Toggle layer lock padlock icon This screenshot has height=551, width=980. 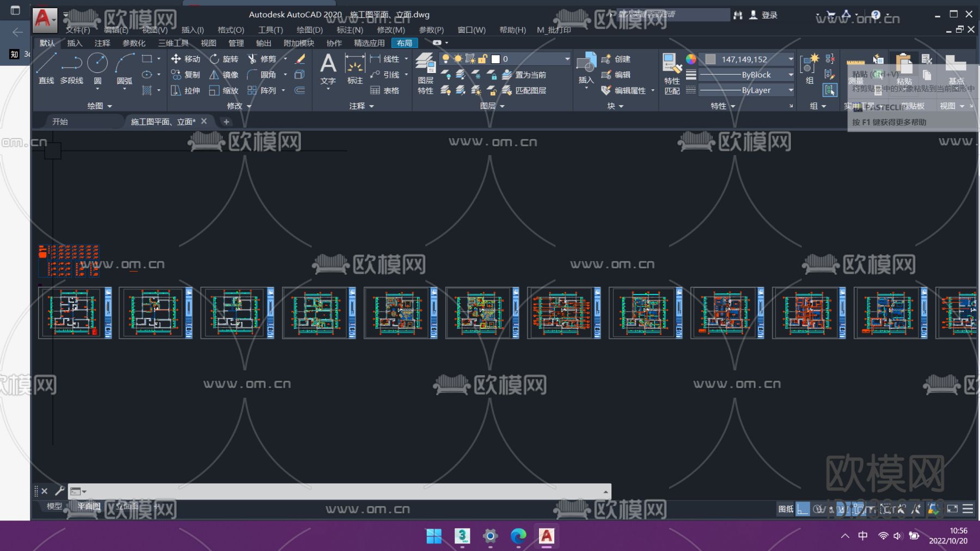pyautogui.click(x=482, y=59)
